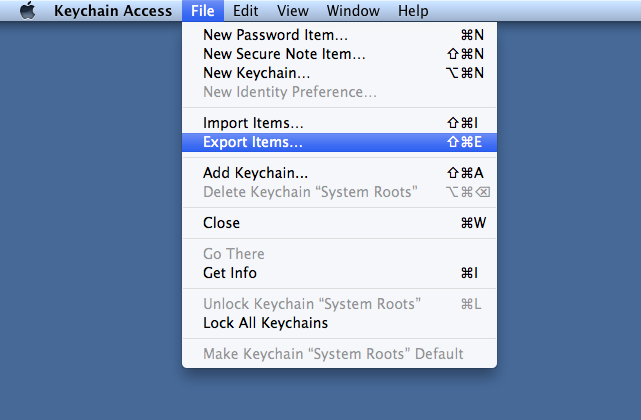
Task: Open the Apple menu icon
Action: (x=28, y=11)
